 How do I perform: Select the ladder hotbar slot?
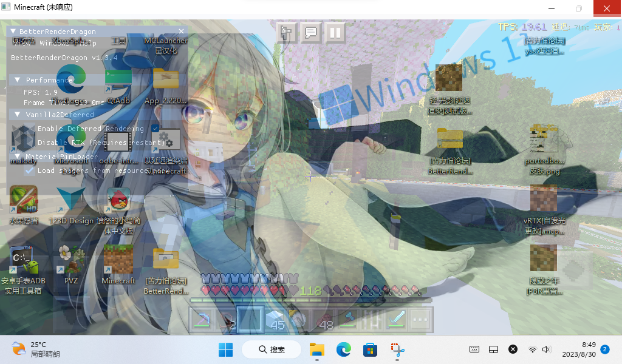click(x=371, y=319)
